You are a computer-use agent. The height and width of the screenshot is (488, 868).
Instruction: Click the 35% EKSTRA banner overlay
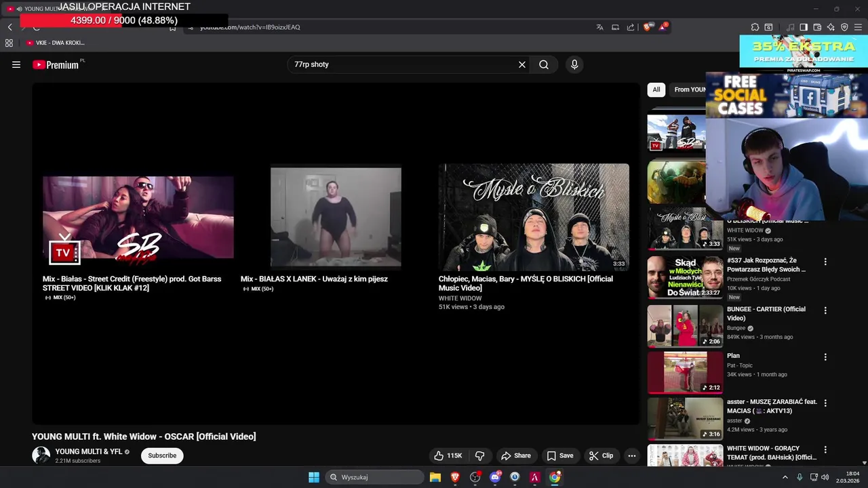tap(804, 54)
